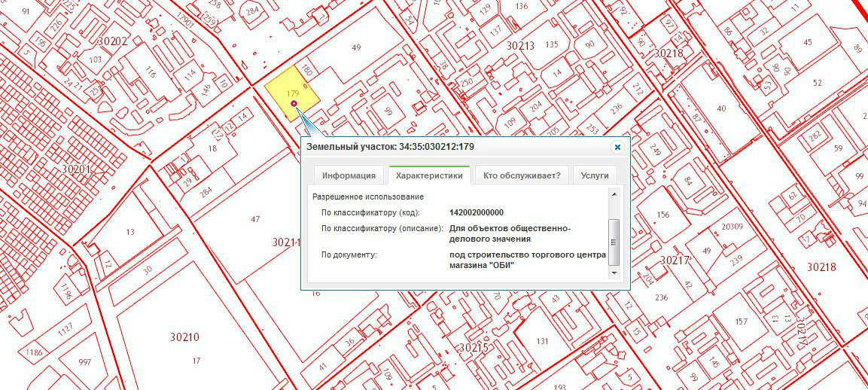
Task: Select parcel 180 adjoining the yellow parcel
Action: [x=306, y=72]
